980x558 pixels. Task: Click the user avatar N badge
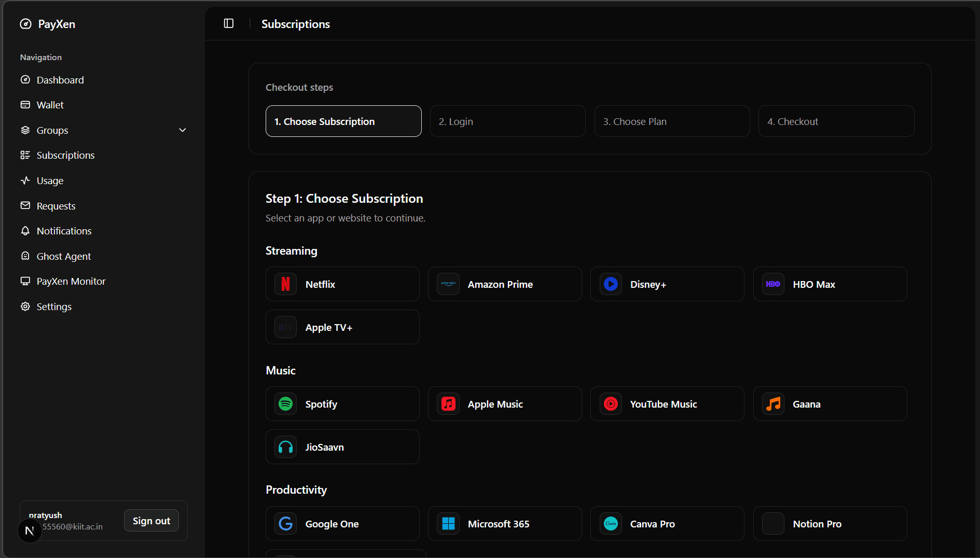click(x=30, y=531)
